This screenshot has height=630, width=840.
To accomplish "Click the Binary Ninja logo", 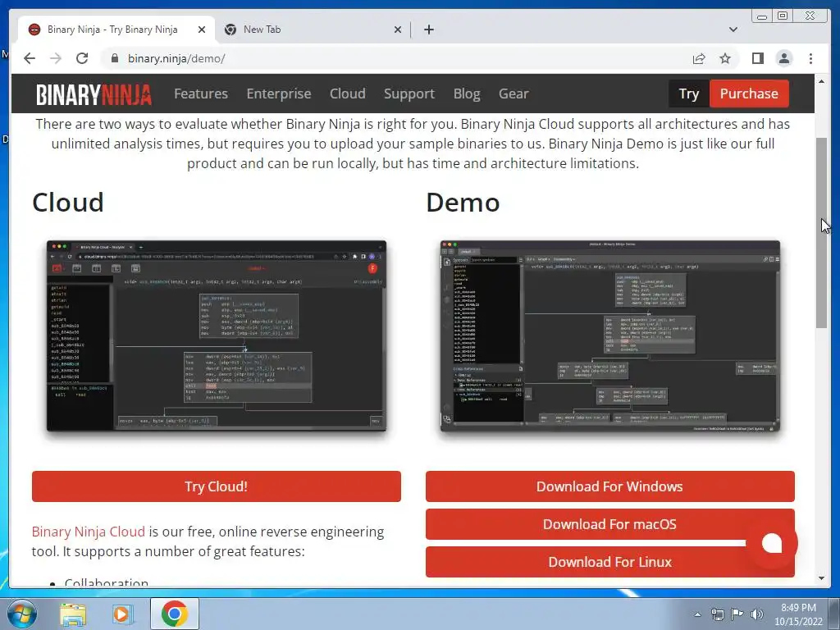I will [x=94, y=94].
